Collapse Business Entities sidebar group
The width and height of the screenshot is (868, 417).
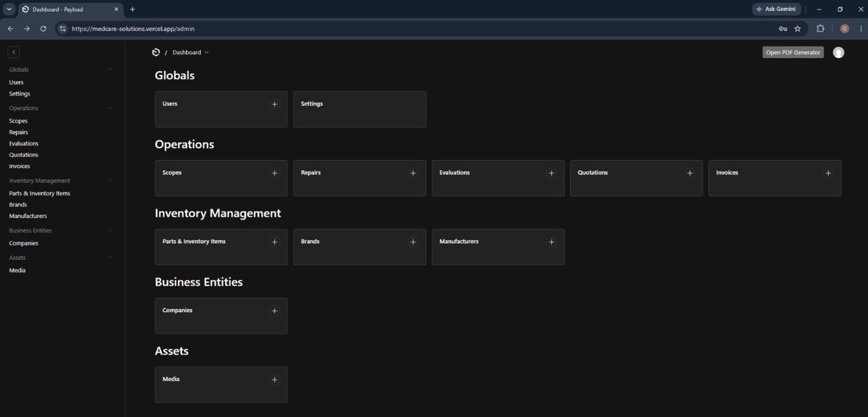point(111,230)
